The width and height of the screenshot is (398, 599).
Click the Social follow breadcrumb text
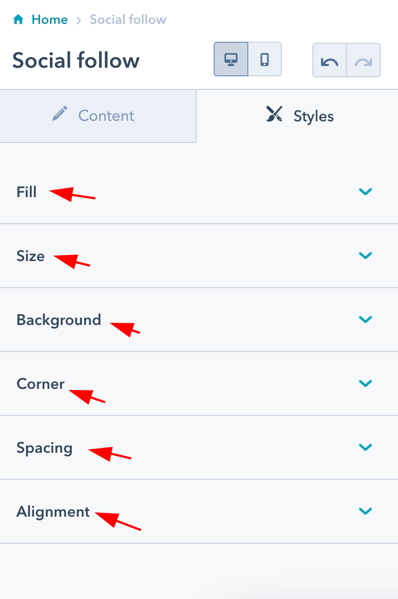pyautogui.click(x=128, y=19)
